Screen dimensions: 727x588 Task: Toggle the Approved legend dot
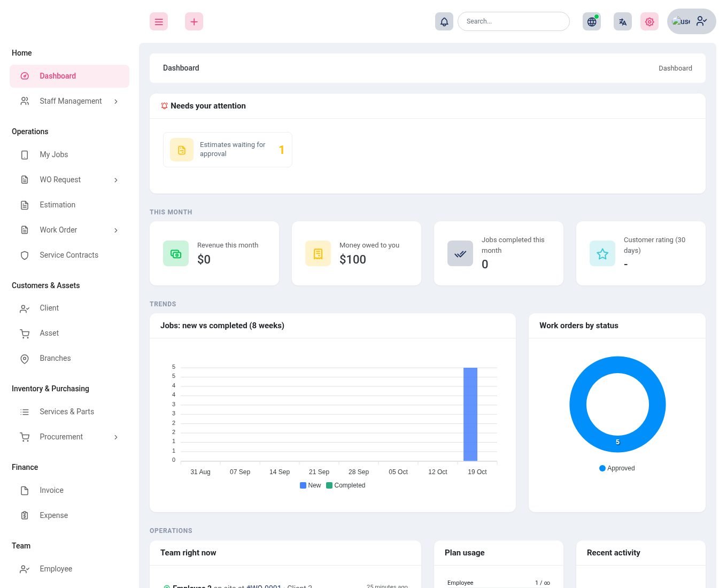pyautogui.click(x=602, y=468)
